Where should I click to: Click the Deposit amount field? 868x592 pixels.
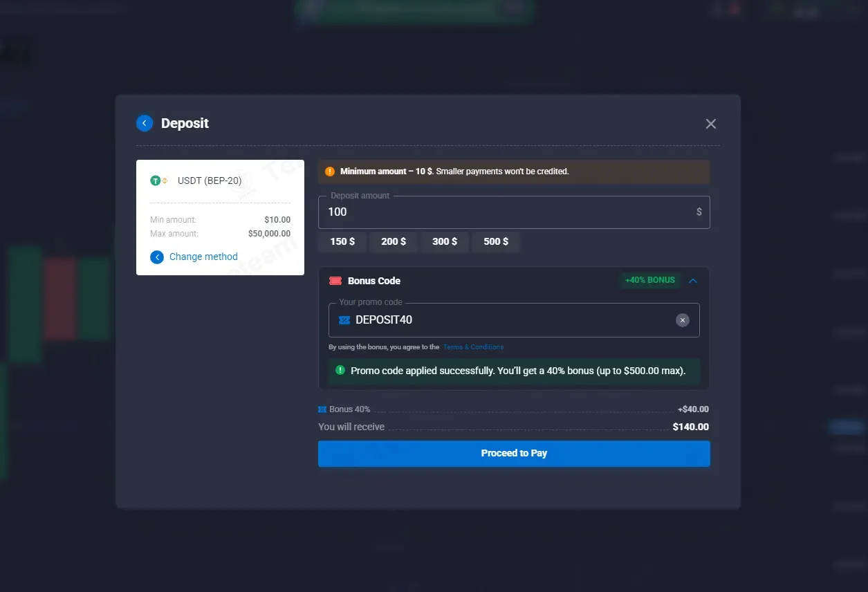pos(514,212)
